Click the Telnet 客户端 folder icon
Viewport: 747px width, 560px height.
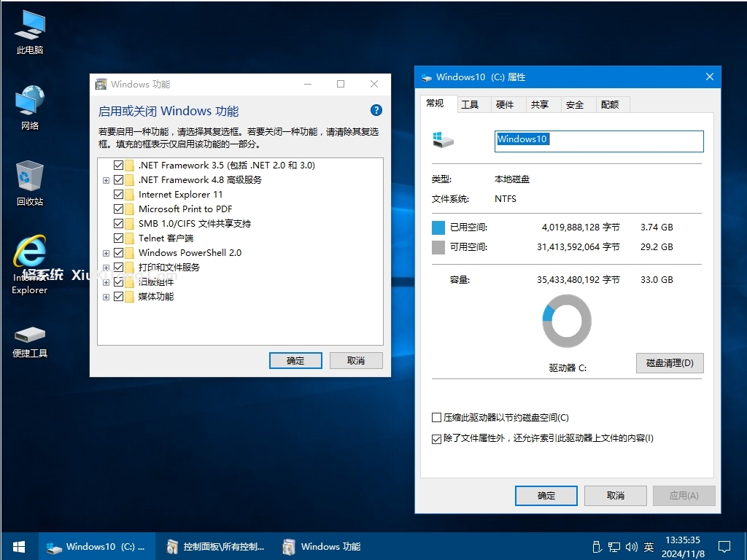click(129, 238)
